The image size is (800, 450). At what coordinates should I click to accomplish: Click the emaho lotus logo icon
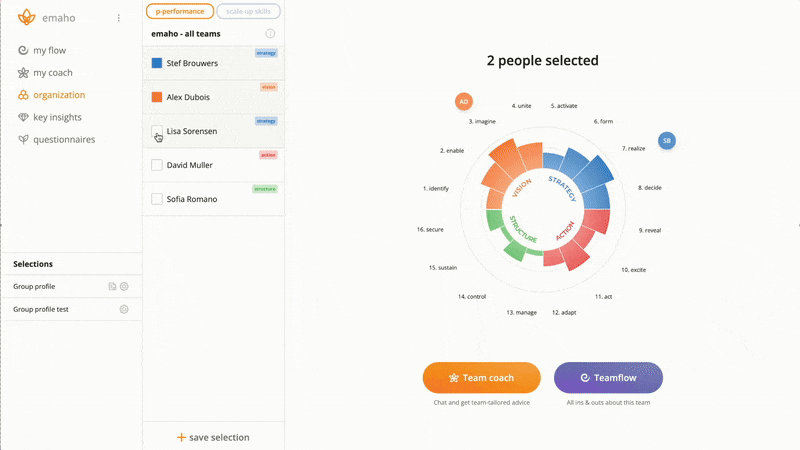tap(27, 17)
